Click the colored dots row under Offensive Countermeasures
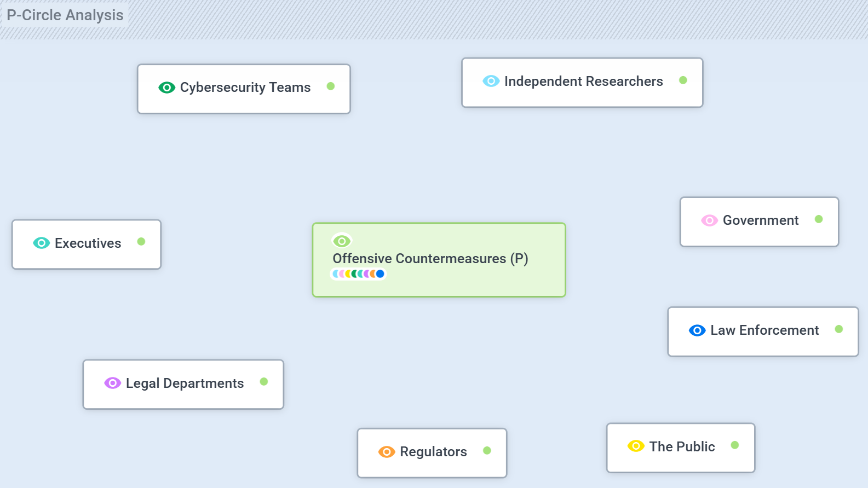The image size is (868, 488). (x=359, y=274)
